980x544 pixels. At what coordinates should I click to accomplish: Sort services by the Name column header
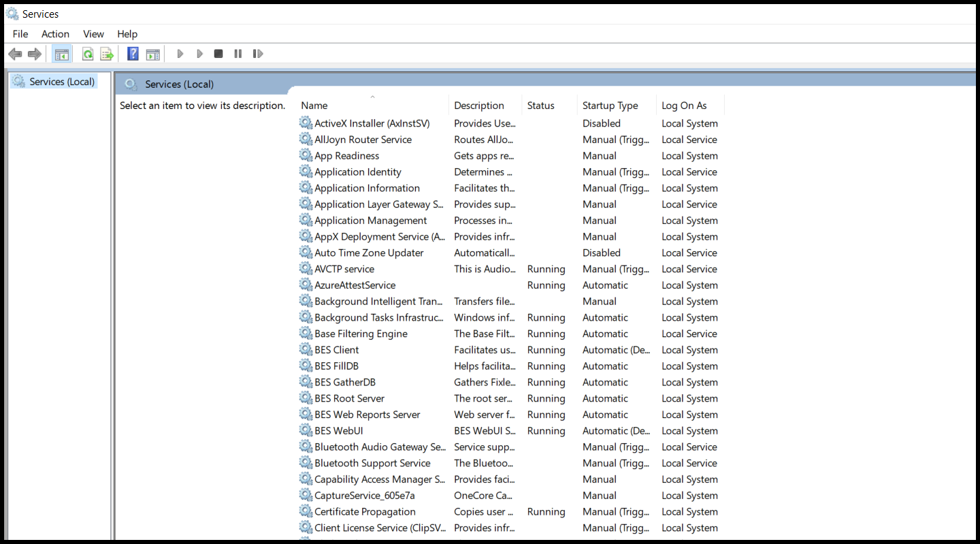pos(314,106)
